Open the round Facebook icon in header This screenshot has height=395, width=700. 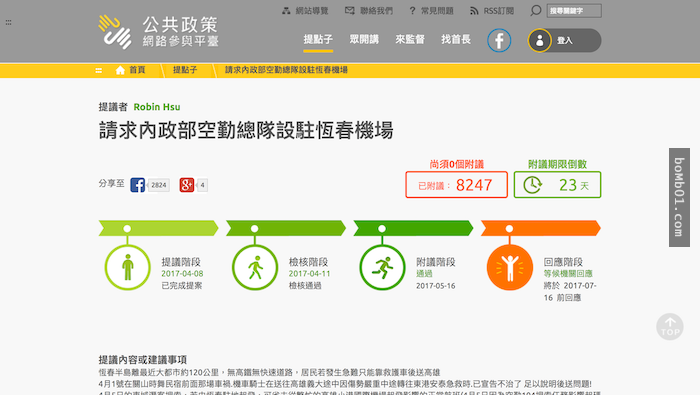(x=499, y=41)
